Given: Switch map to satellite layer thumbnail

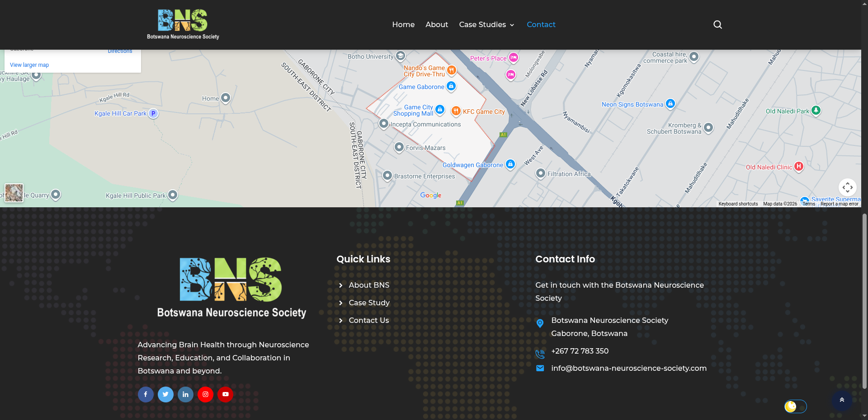Looking at the screenshot, I should (x=14, y=193).
